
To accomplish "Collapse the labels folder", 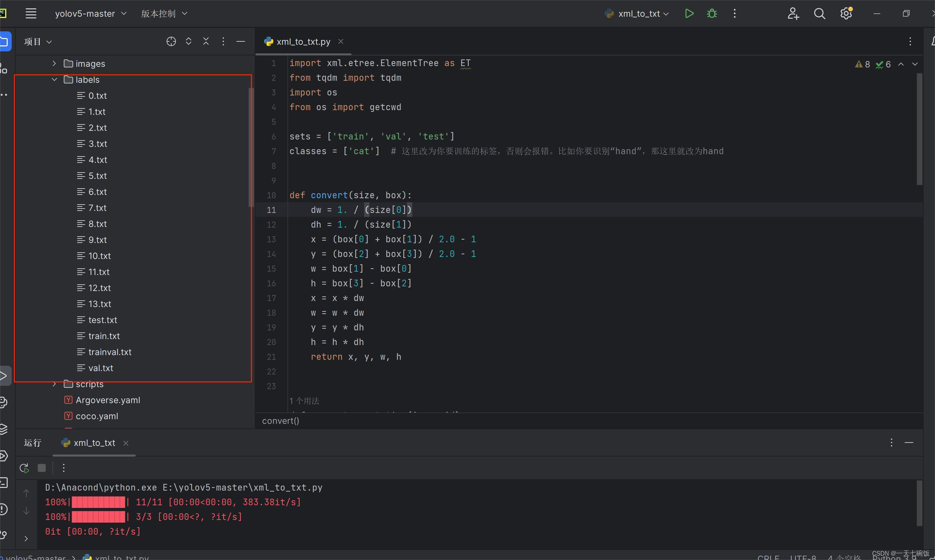I will [54, 80].
